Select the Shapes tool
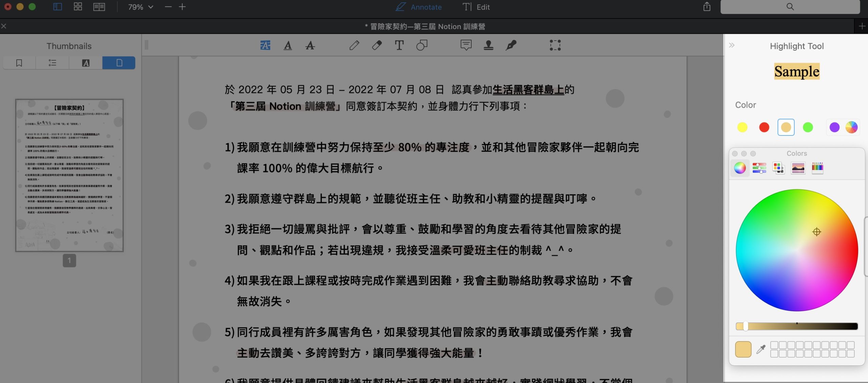Viewport: 868px width, 383px height. coord(422,45)
